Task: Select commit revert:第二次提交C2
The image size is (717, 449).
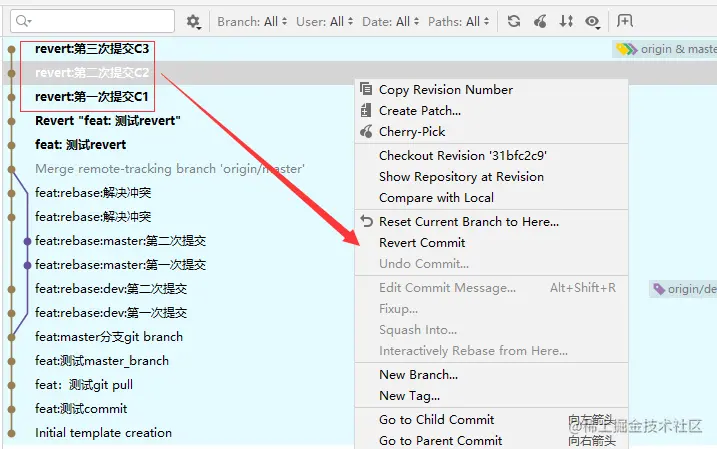Action: click(92, 73)
